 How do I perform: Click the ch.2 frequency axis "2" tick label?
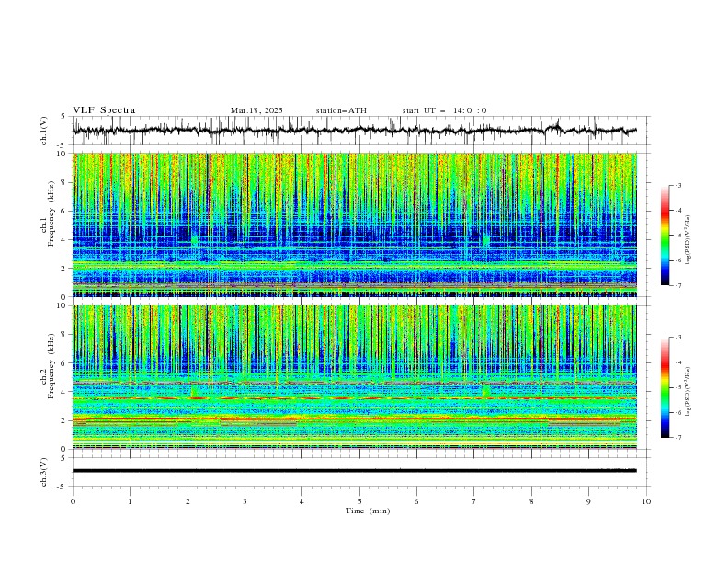[65, 420]
